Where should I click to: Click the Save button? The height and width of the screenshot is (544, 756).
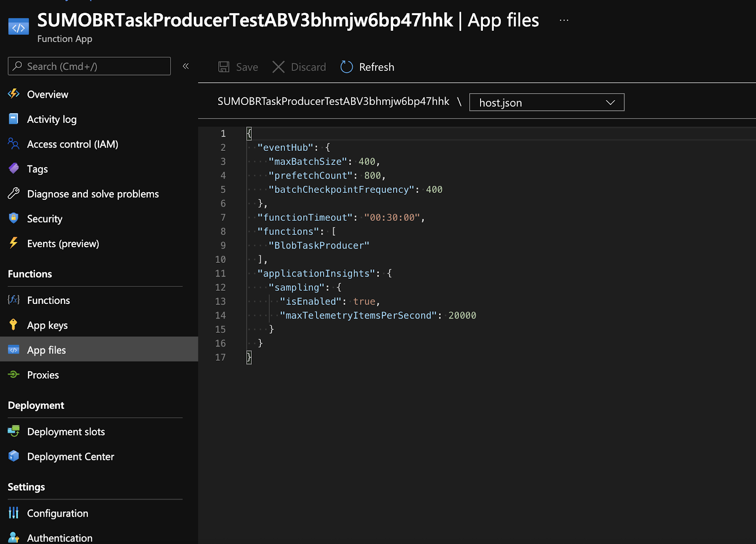tap(238, 67)
